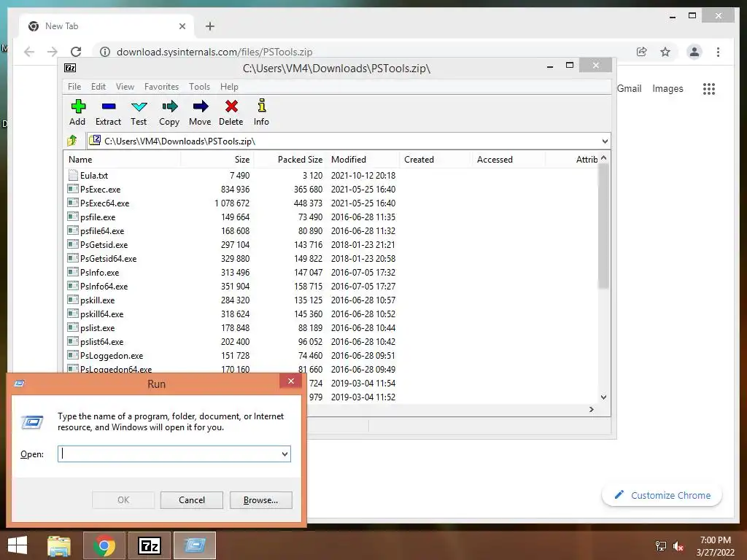Image resolution: width=747 pixels, height=560 pixels.
Task: Open the Google apps grid
Action: [709, 88]
